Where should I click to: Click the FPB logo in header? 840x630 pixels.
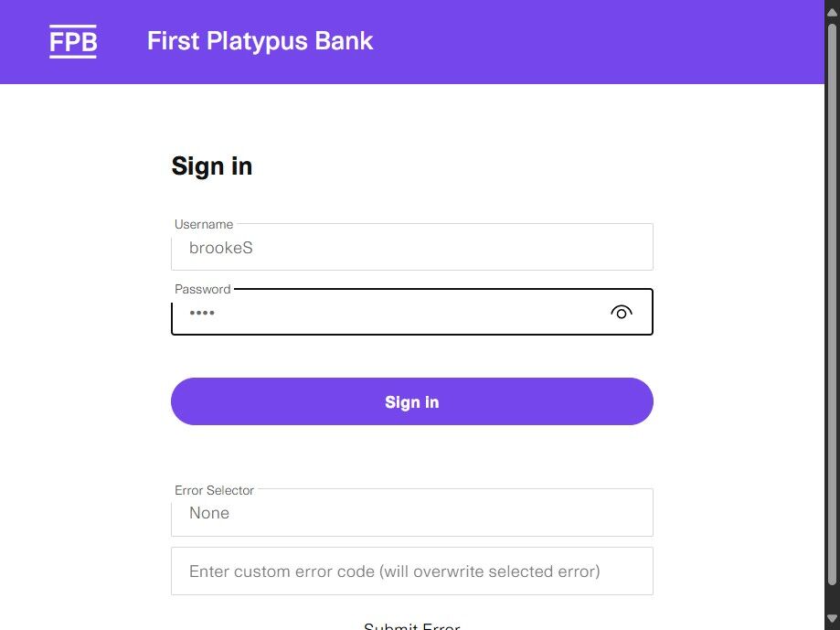(x=73, y=42)
